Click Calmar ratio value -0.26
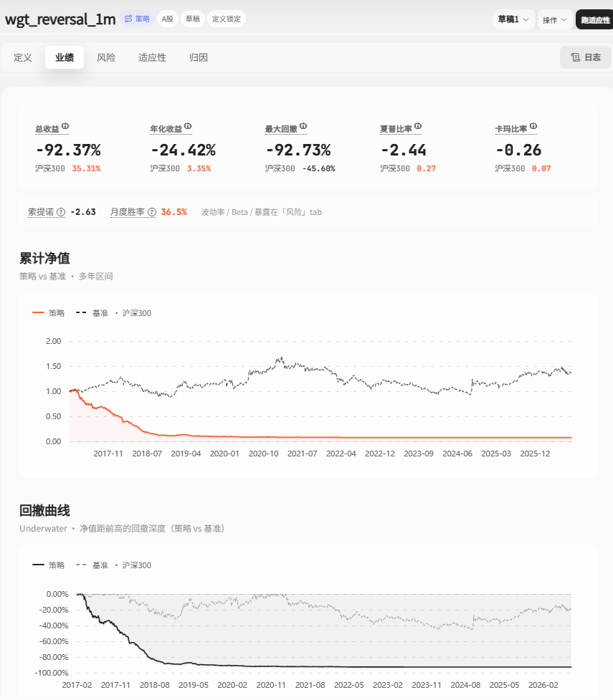 point(519,150)
